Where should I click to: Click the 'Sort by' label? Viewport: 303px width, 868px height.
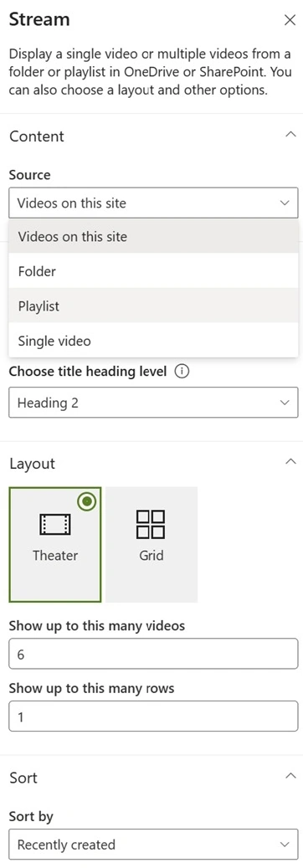click(x=31, y=816)
